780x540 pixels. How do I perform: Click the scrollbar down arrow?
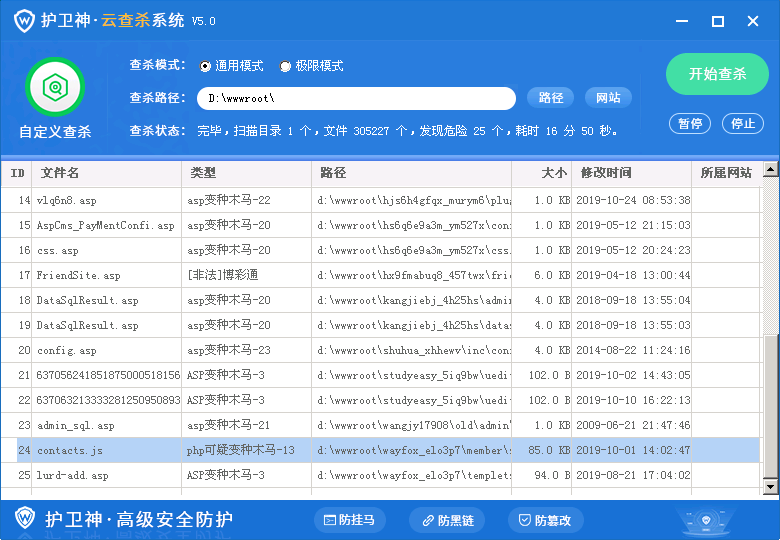[771, 487]
